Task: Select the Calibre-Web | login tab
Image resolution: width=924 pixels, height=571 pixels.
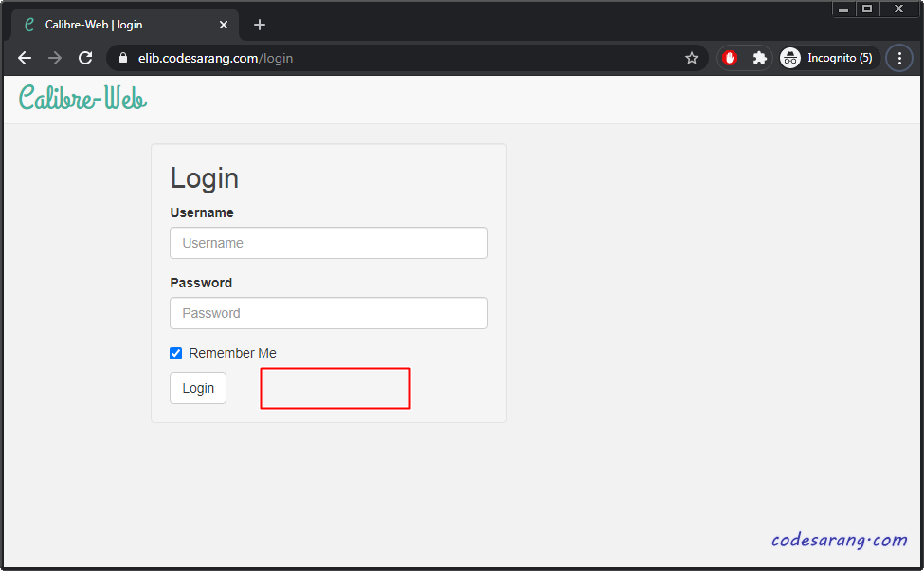Action: point(125,25)
